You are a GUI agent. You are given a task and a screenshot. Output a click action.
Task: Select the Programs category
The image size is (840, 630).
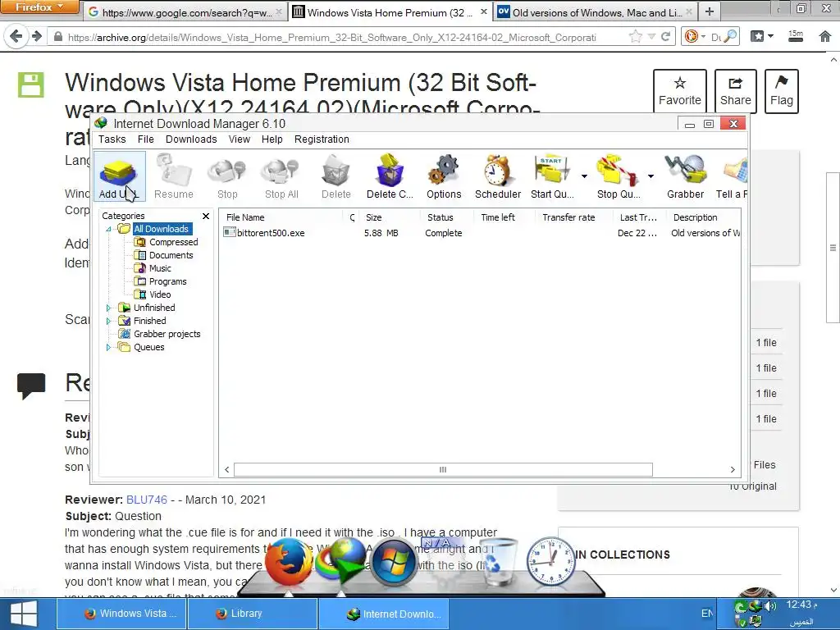[x=167, y=281]
